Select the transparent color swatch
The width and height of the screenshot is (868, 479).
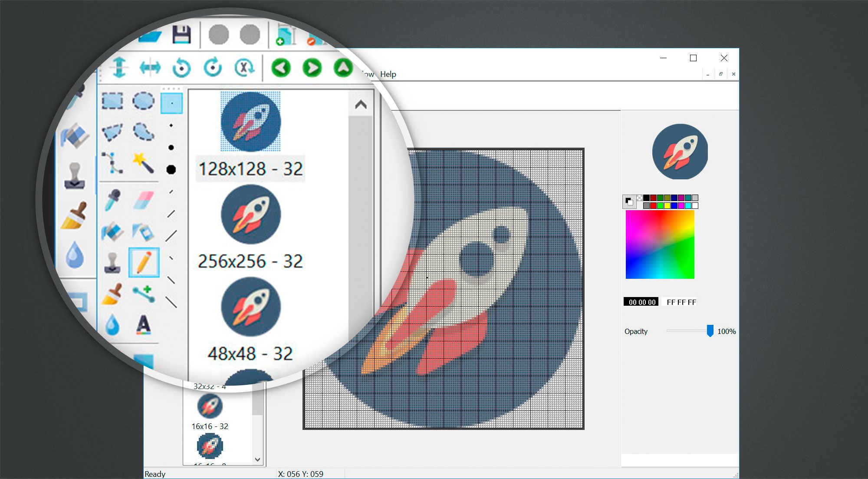640,198
